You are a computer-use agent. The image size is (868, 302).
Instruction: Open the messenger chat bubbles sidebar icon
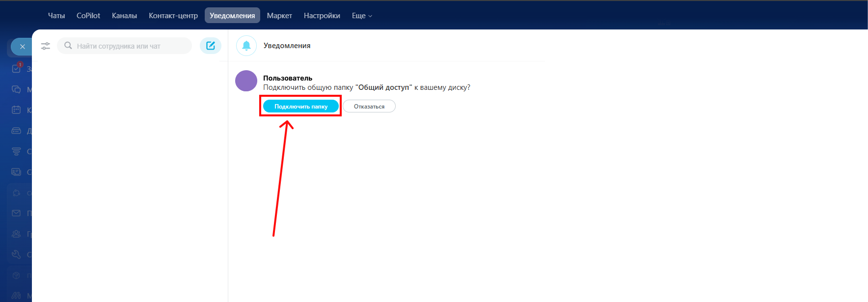(x=16, y=89)
